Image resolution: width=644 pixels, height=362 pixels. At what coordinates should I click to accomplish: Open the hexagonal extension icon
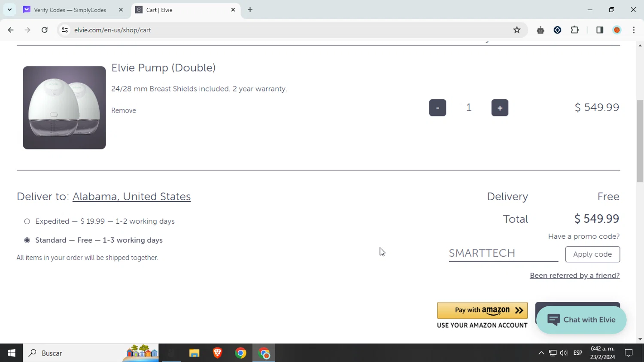coord(557,30)
